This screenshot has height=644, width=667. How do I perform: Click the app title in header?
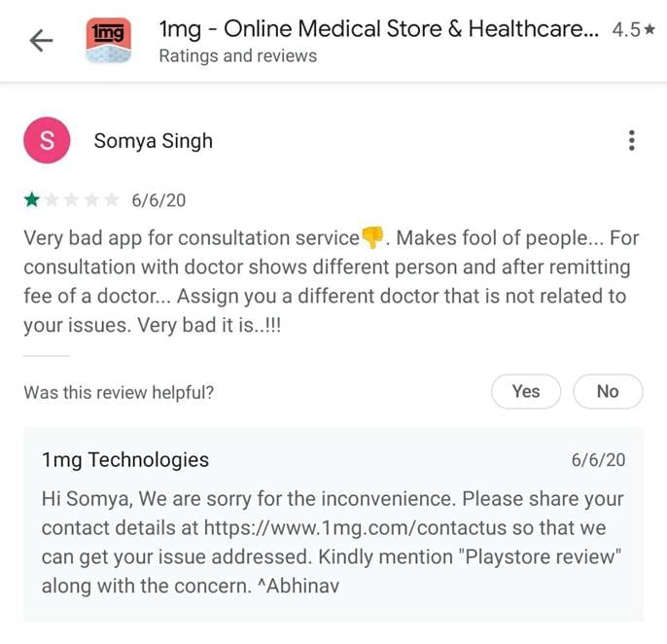pos(379,29)
